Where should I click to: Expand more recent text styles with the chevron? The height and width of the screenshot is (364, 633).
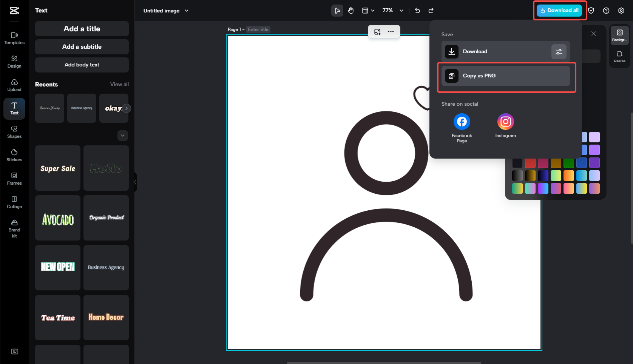pos(122,135)
